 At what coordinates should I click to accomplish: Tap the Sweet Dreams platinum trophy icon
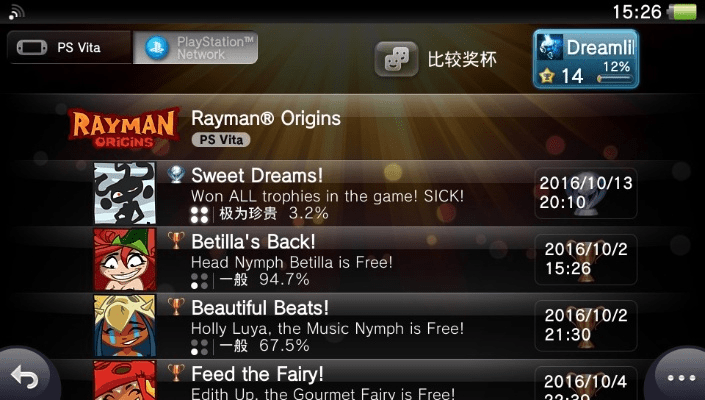176,174
